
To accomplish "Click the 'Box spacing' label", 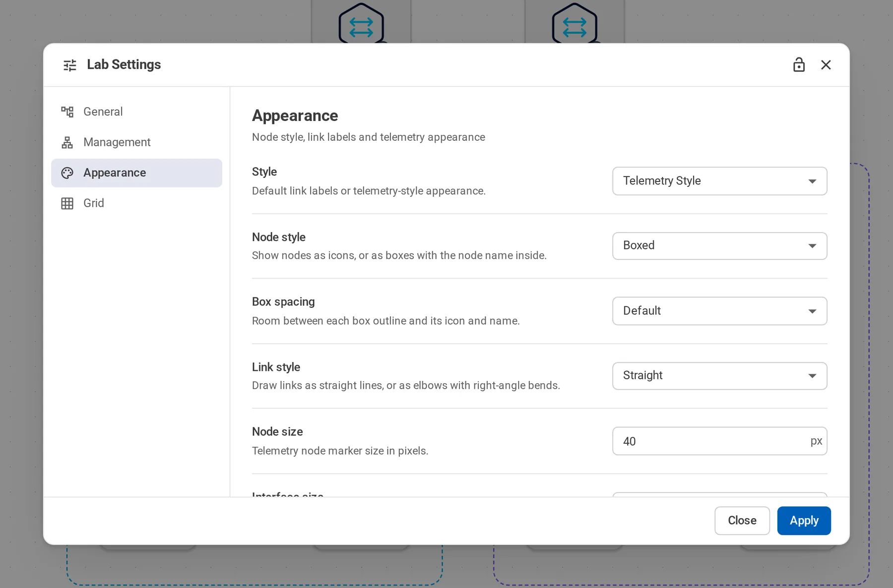I will tap(283, 302).
